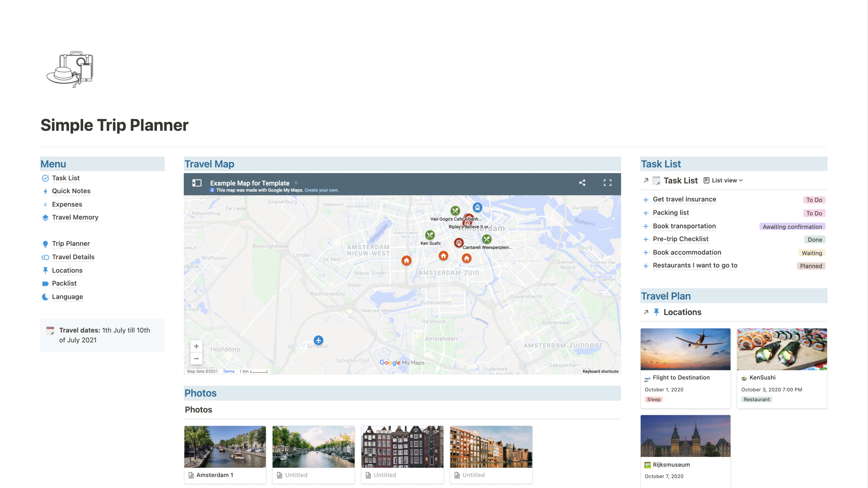Follow the Create your own link
The height and width of the screenshot is (488, 868).
321,190
